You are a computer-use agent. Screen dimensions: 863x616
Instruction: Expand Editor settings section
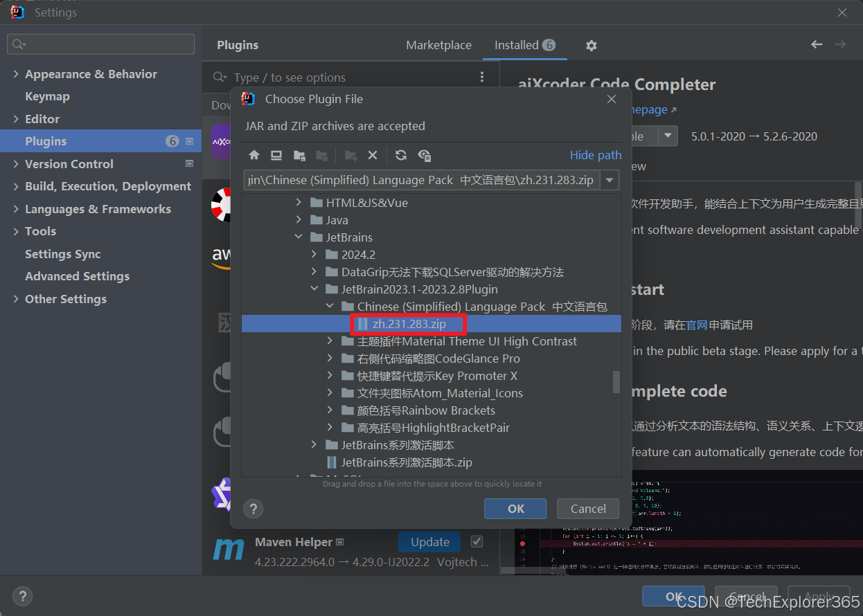pos(16,119)
